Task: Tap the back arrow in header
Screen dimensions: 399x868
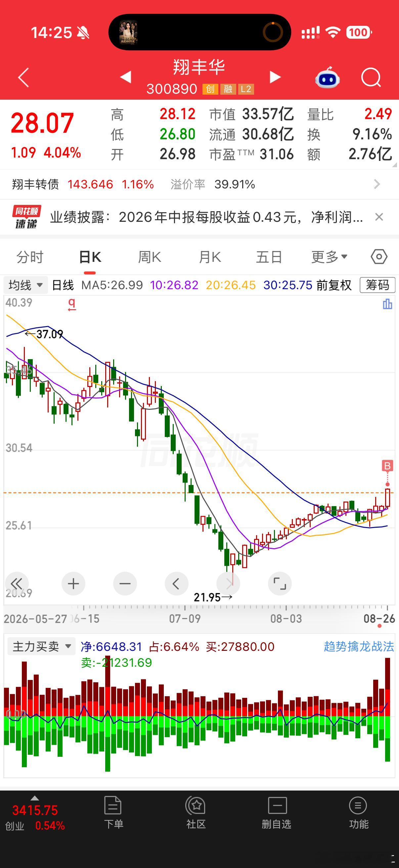Action: [23, 77]
